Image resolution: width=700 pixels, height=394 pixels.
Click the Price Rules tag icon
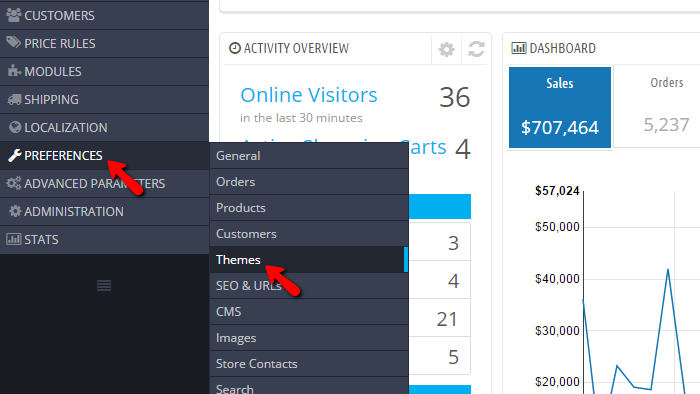(14, 42)
